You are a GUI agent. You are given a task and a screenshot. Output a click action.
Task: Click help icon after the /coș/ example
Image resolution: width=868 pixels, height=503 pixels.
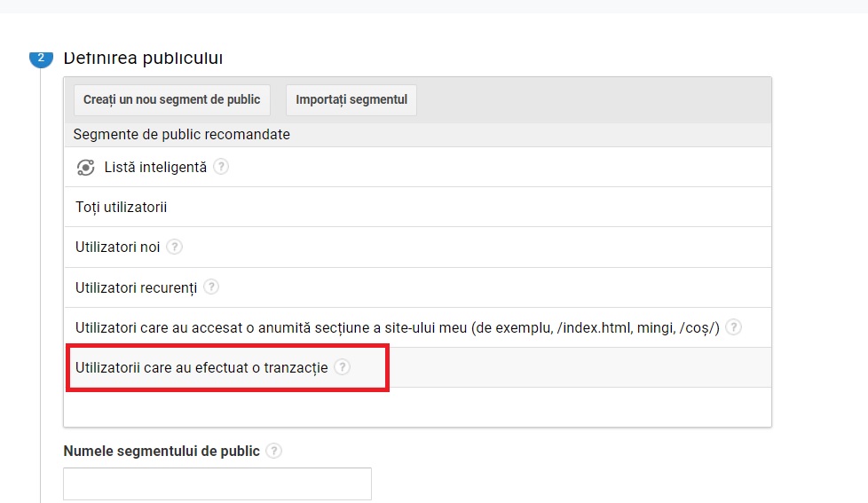coord(733,327)
